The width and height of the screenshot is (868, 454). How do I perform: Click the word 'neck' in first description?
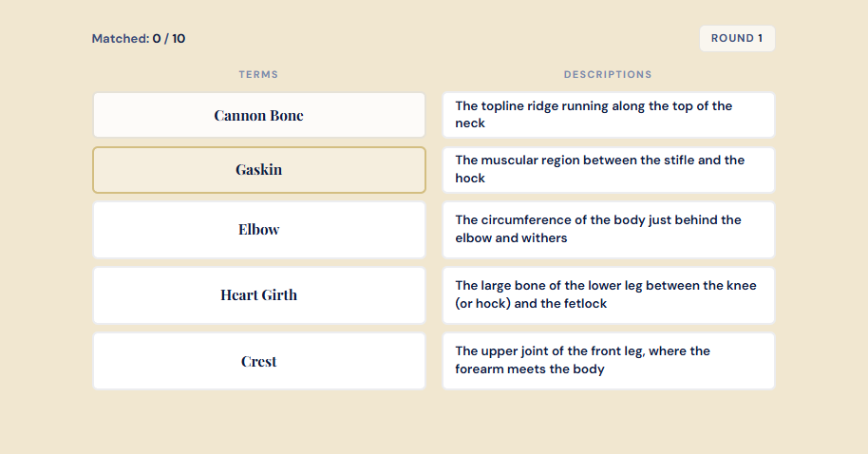(x=470, y=123)
